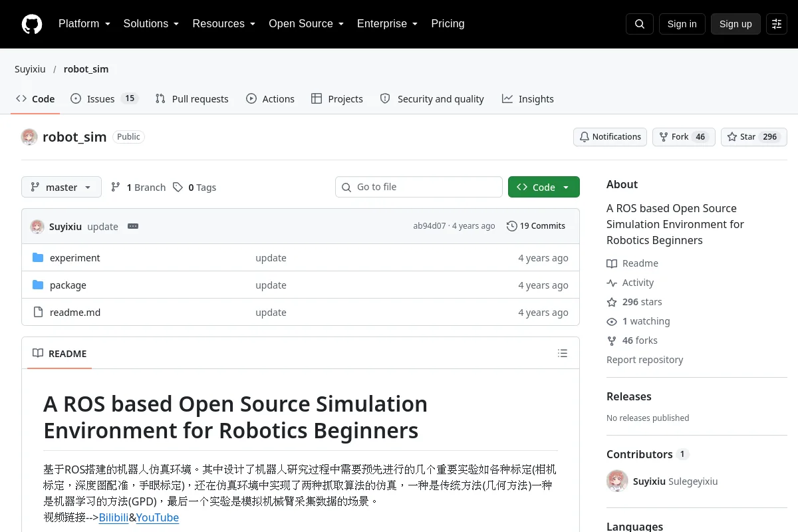Open the green Code dropdown
The image size is (798, 532).
[x=544, y=187]
